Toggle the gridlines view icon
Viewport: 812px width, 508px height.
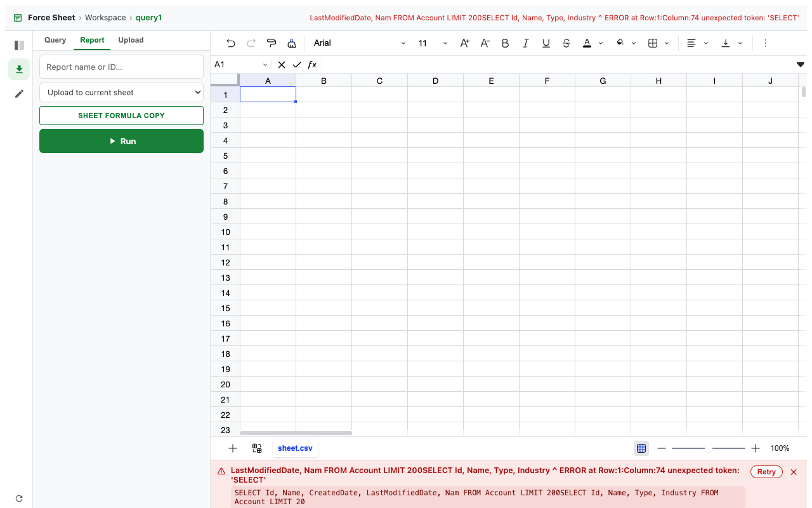coord(641,448)
